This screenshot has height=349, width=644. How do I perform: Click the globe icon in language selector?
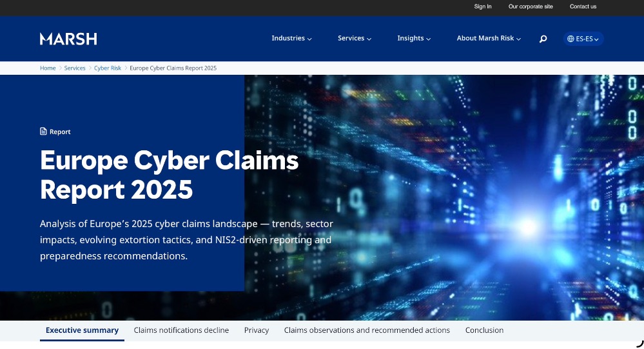point(571,39)
